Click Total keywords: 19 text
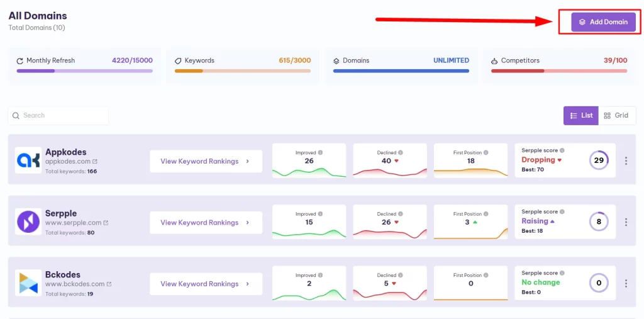Viewport: 644px width, 319px height. coord(69,294)
